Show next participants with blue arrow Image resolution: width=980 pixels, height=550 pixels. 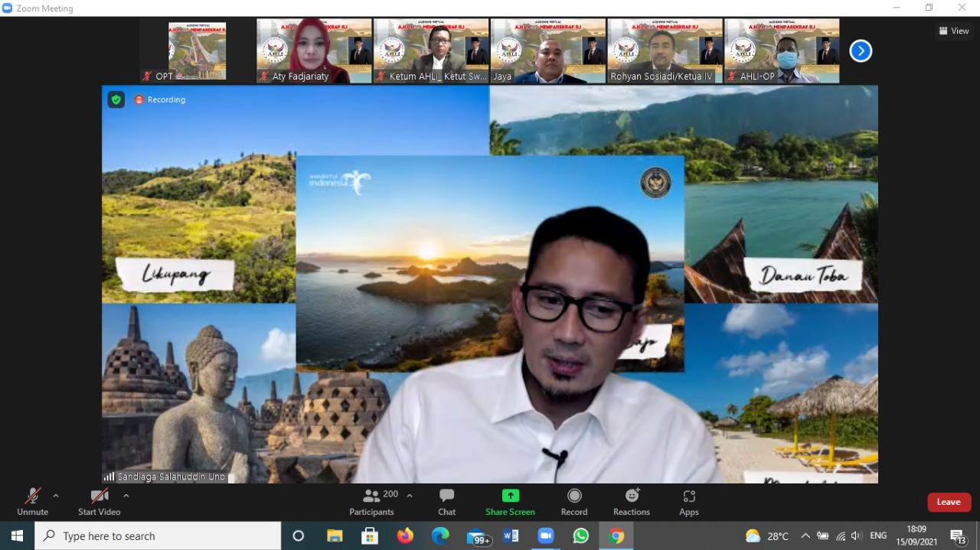tap(861, 50)
